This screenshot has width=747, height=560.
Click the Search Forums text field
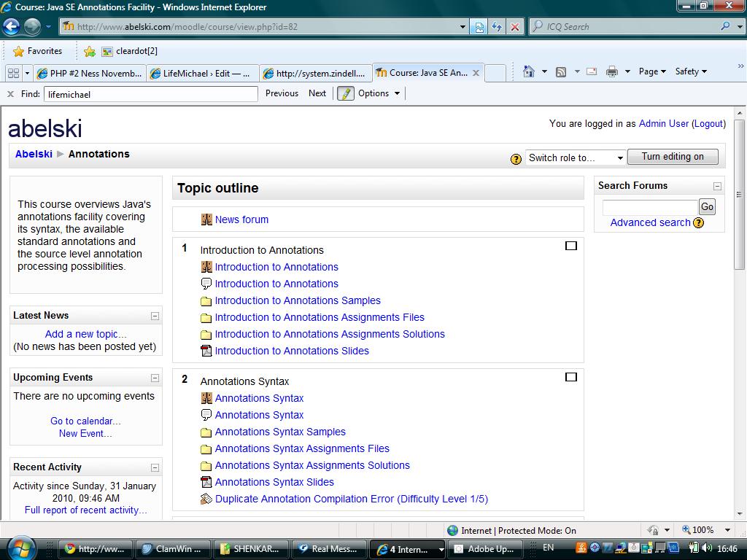[x=649, y=207]
